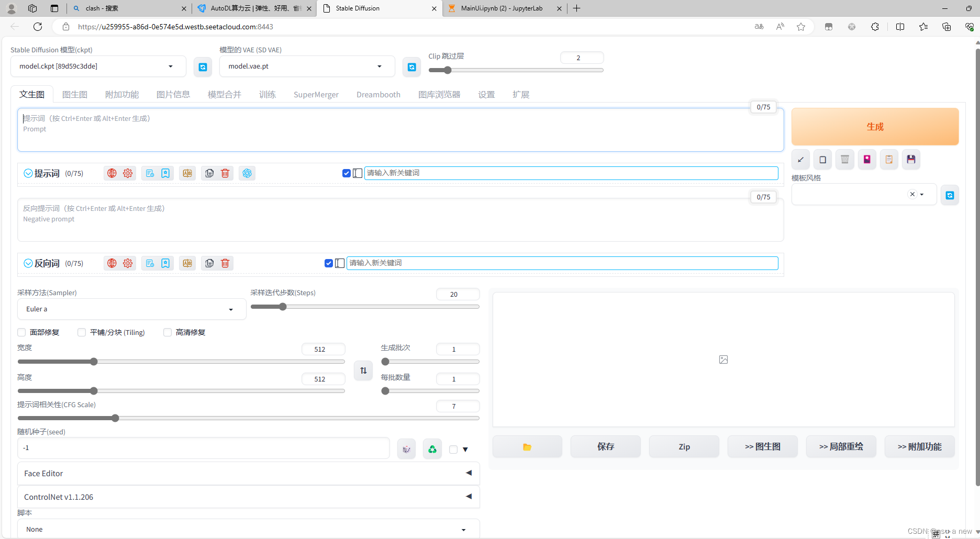The image size is (980, 539).
Task: Click the blank notepad icon under 生成
Action: pyautogui.click(x=822, y=160)
